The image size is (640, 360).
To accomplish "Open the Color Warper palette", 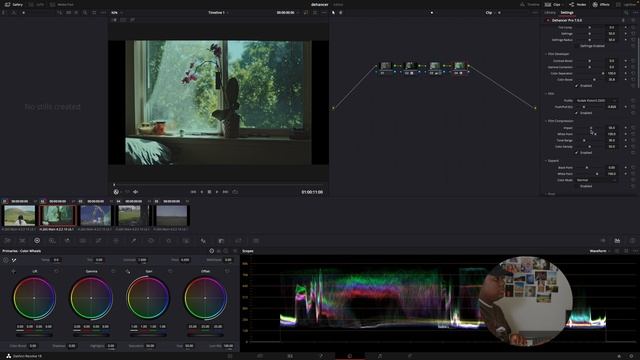I will tap(116, 241).
